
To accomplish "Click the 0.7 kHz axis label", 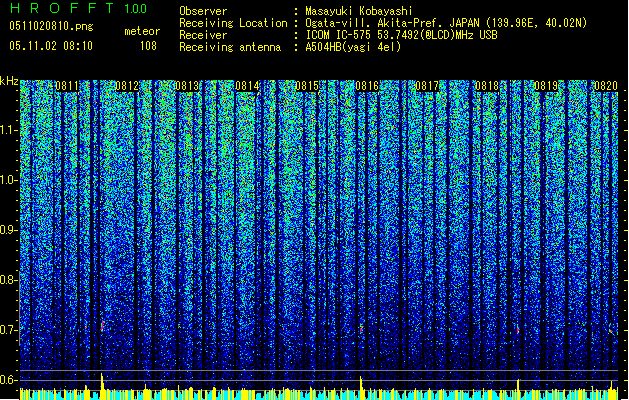I will pyautogui.click(x=9, y=330).
